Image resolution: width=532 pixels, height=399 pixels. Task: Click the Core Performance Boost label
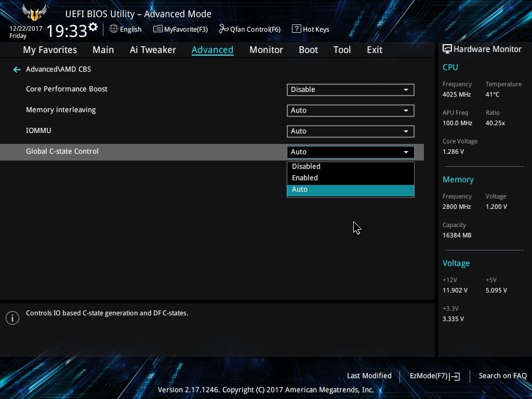click(66, 89)
